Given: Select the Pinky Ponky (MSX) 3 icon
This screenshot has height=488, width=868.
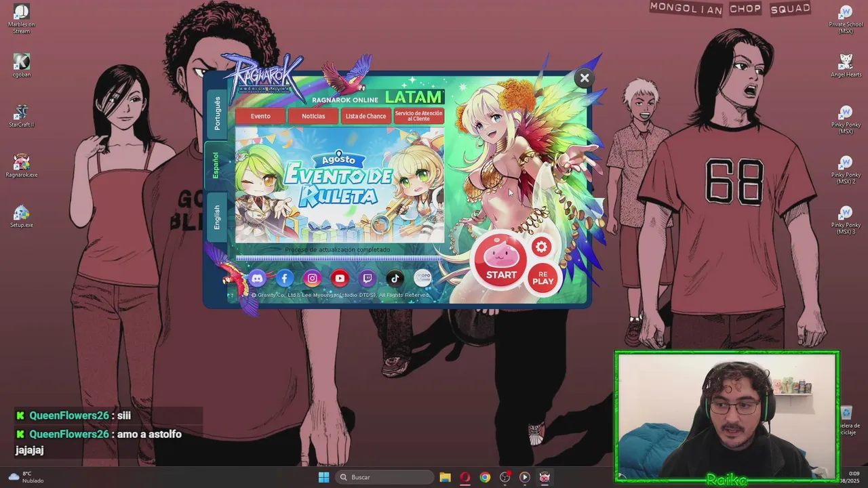Looking at the screenshot, I should 846,220.
